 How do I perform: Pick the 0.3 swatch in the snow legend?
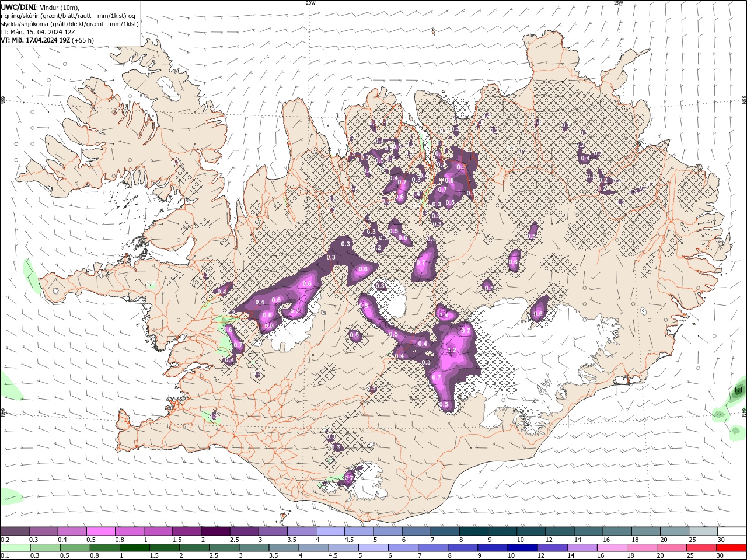[x=43, y=531]
